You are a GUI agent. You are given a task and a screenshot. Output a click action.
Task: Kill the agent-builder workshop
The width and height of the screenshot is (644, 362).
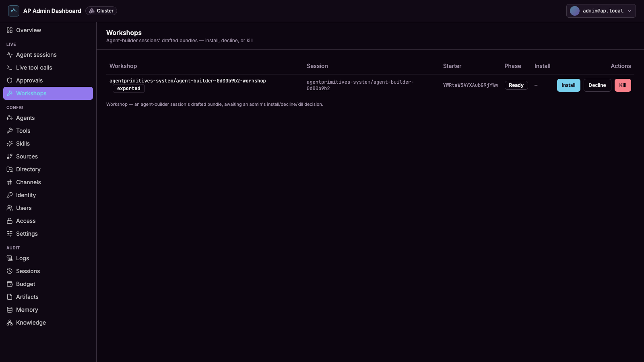click(x=623, y=85)
